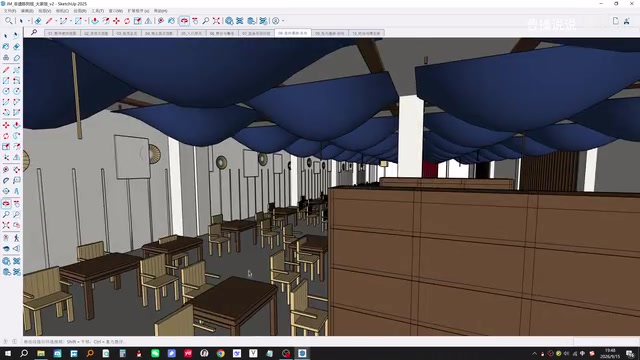Click the first status bar info icon

[x=5, y=341]
